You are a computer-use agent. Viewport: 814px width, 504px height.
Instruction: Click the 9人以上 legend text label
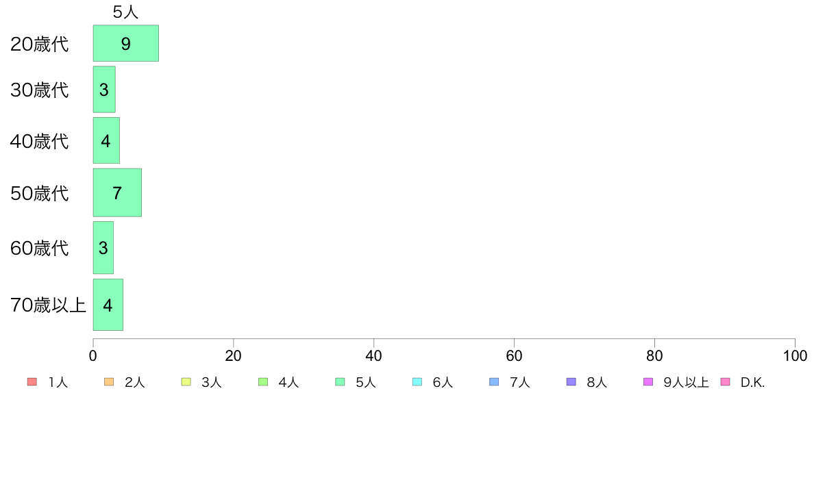click(686, 383)
